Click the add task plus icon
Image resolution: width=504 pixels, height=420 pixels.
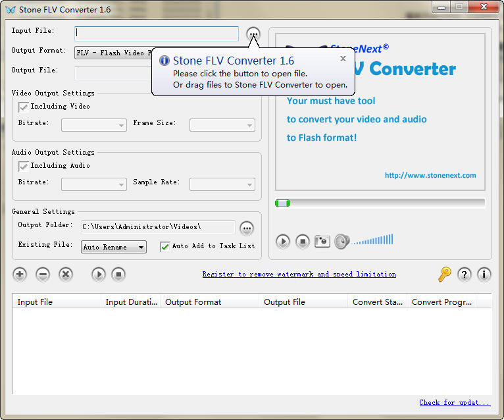pyautogui.click(x=20, y=275)
